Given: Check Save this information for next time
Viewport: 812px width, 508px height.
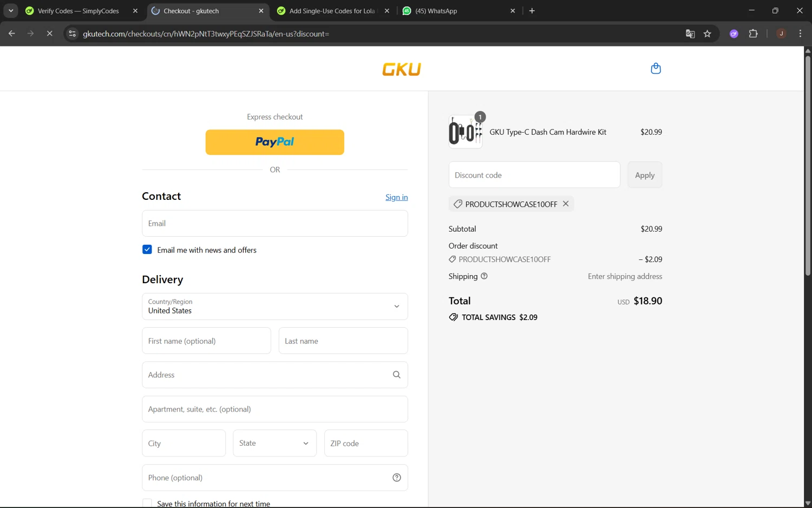Looking at the screenshot, I should [147, 503].
